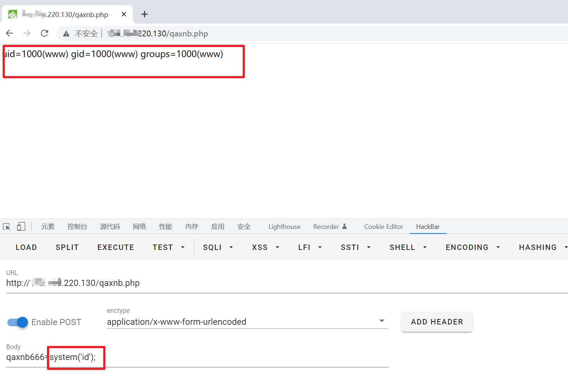Click the browser back arrow
This screenshot has width=568, height=392.
pyautogui.click(x=10, y=33)
